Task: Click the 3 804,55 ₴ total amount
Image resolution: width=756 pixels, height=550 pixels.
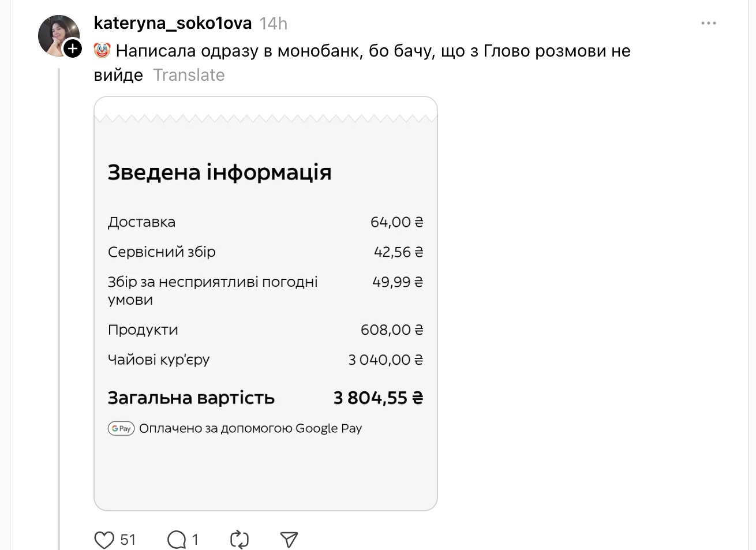Action: (x=378, y=398)
